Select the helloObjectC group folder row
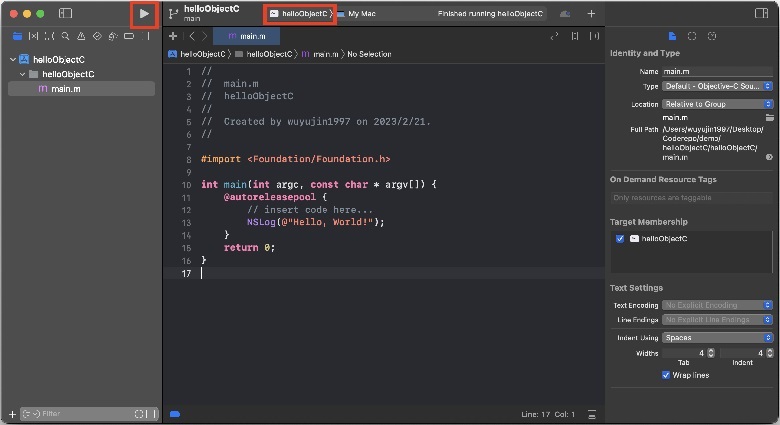780x425 pixels. [x=82, y=74]
